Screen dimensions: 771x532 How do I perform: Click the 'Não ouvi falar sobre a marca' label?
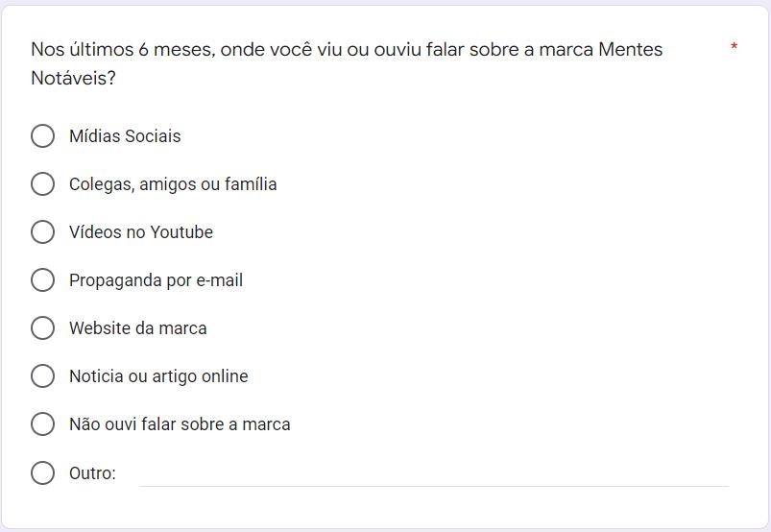point(180,424)
